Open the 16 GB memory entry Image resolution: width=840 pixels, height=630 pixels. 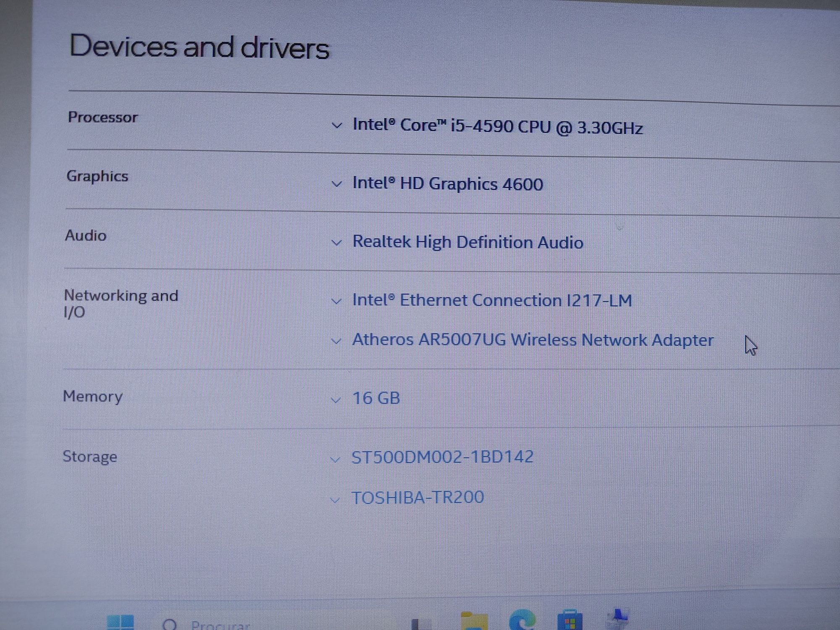[376, 398]
